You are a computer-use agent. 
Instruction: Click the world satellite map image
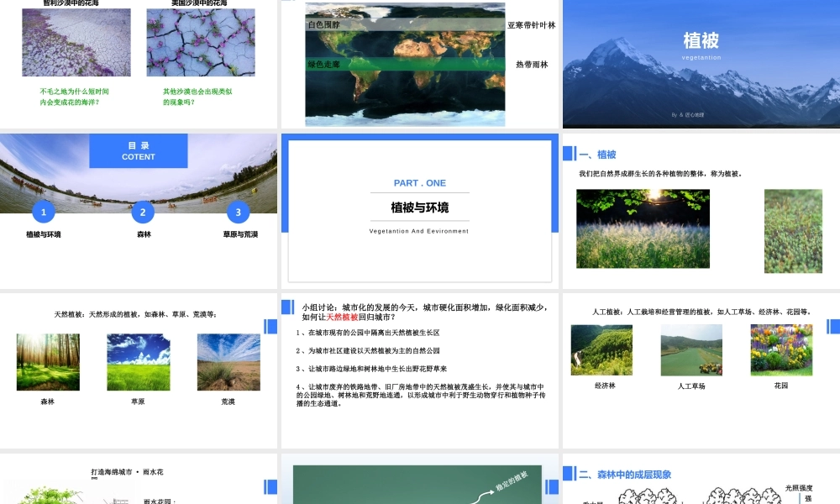405,64
